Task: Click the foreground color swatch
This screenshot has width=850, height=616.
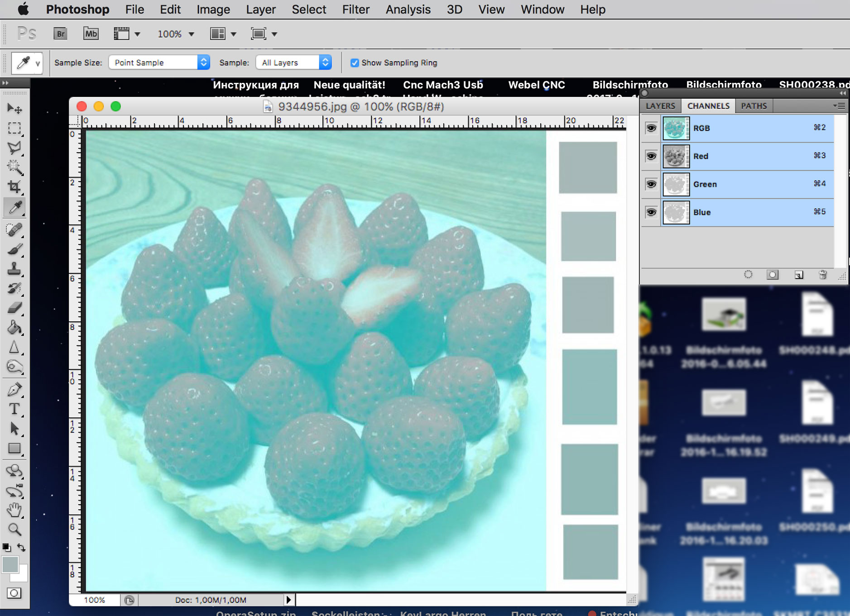Action: [10, 564]
